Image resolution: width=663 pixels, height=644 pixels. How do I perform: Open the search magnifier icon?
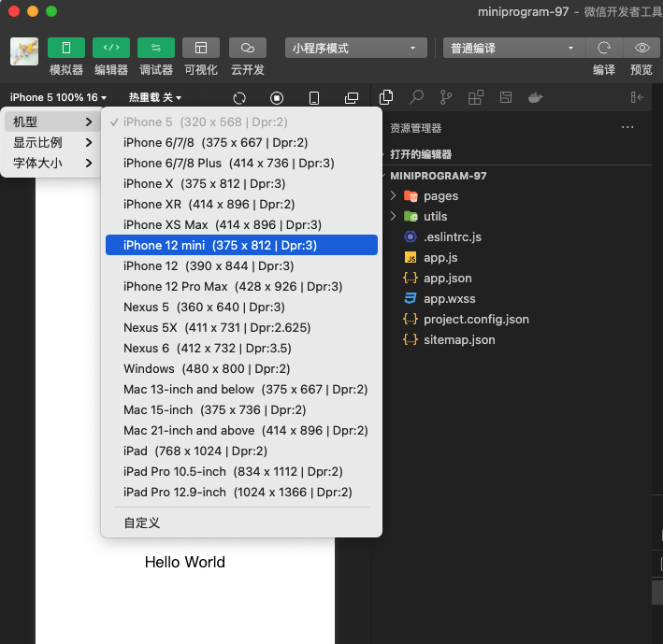(x=416, y=97)
